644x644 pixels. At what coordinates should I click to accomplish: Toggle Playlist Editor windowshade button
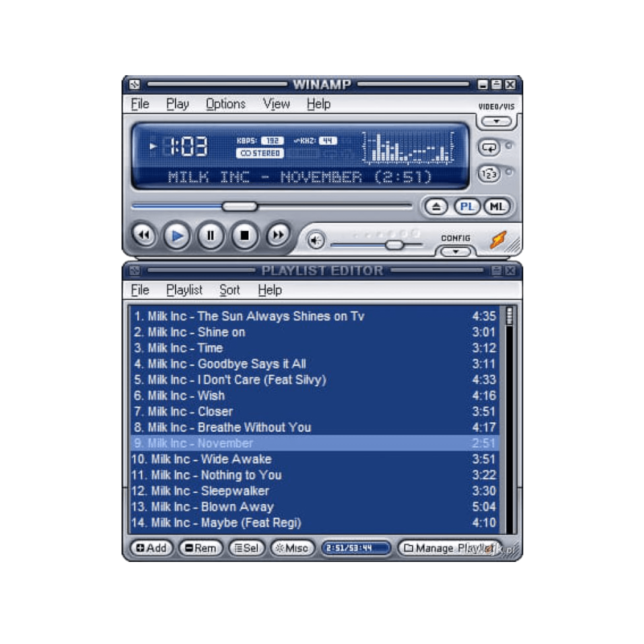click(497, 270)
